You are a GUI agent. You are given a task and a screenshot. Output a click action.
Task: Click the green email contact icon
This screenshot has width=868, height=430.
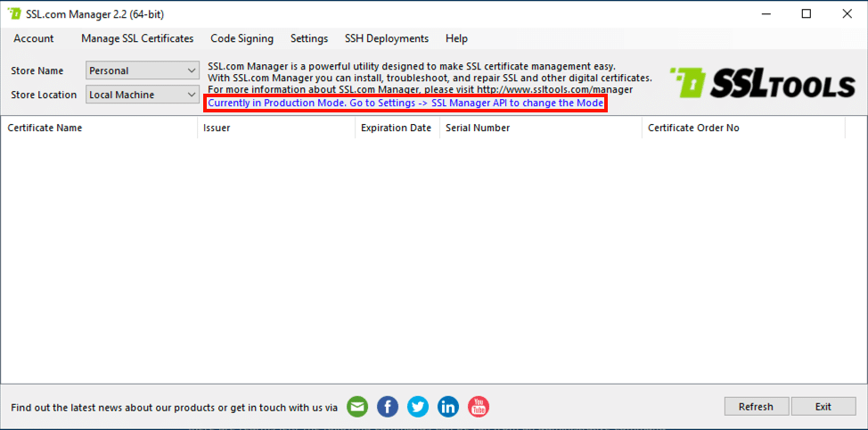(357, 407)
